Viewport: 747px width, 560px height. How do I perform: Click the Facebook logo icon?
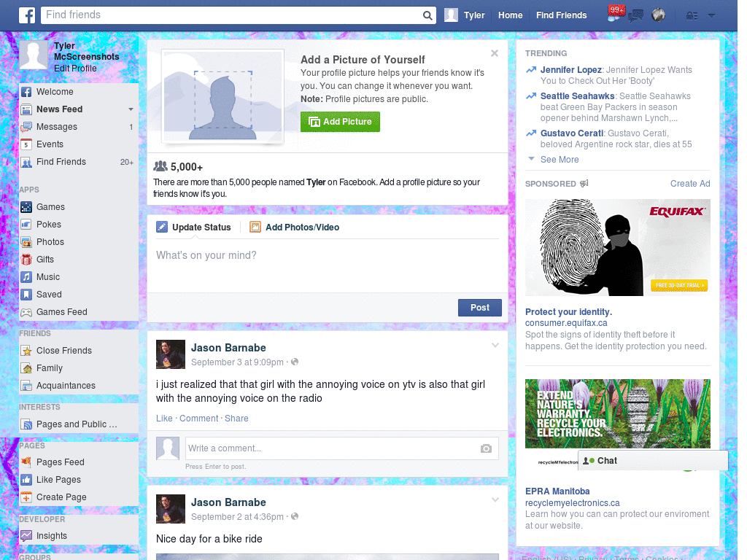click(27, 15)
